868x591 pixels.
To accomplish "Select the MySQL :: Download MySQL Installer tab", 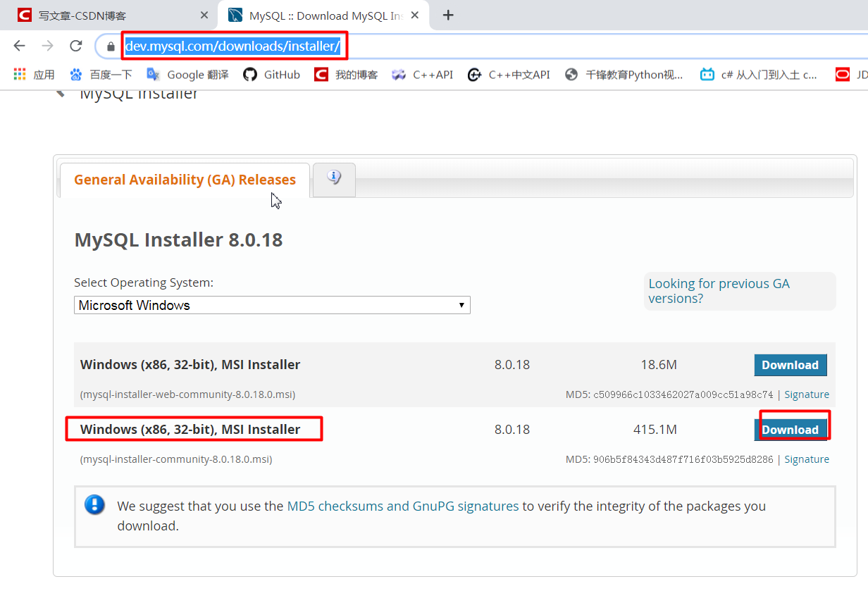I will (x=324, y=15).
